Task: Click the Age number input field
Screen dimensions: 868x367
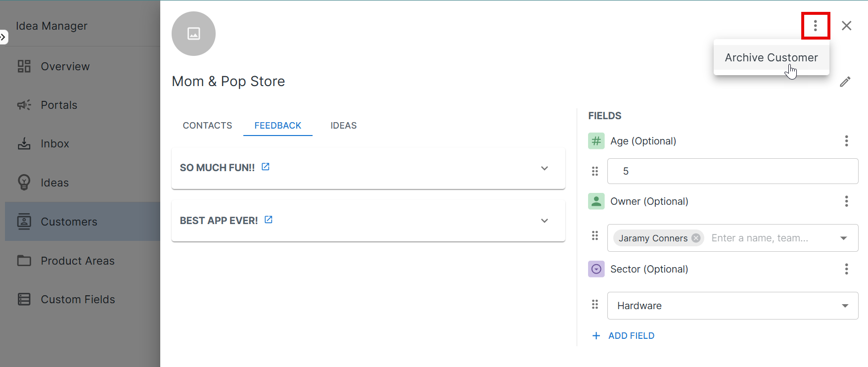Action: tap(732, 171)
